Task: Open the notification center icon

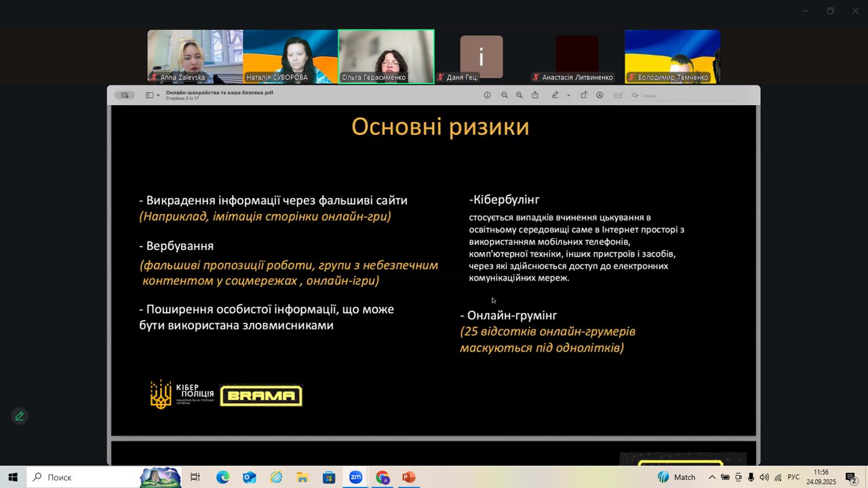Action: (851, 478)
